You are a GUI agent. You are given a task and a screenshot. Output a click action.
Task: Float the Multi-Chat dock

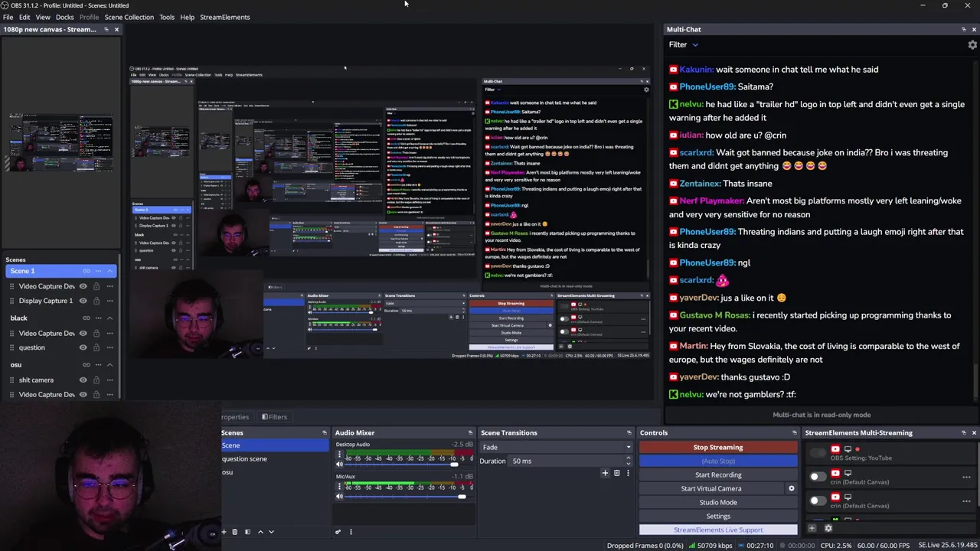tap(963, 29)
